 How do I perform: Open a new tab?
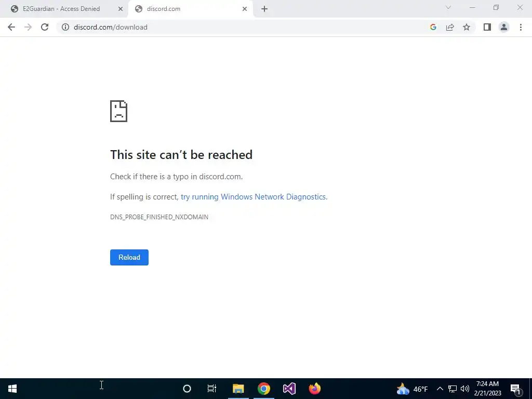pos(264,9)
